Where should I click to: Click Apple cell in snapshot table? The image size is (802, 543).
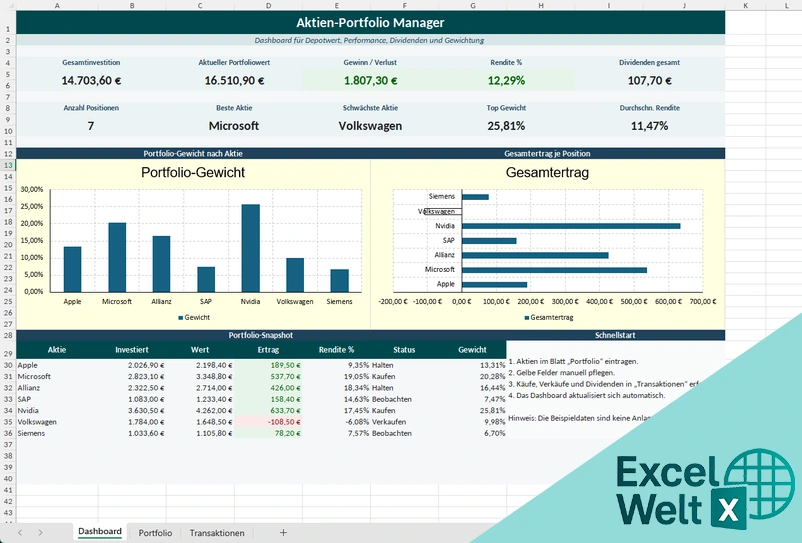[x=57, y=365]
